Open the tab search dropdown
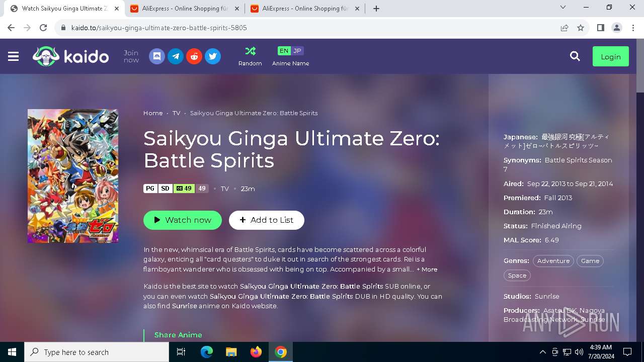 [563, 8]
